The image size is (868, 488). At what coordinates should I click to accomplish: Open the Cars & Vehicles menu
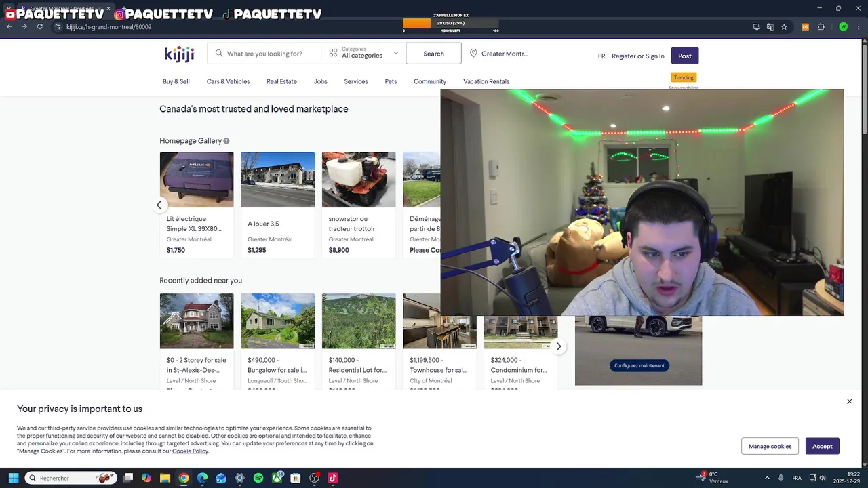(x=228, y=81)
